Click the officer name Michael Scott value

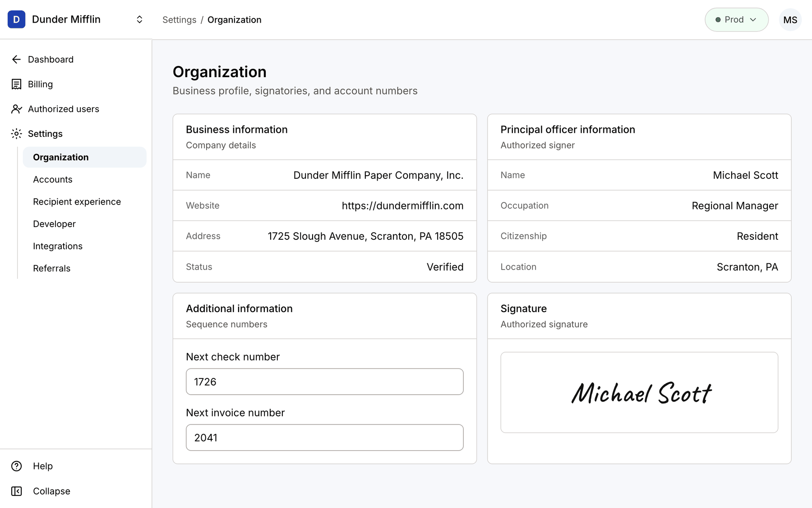(x=746, y=175)
